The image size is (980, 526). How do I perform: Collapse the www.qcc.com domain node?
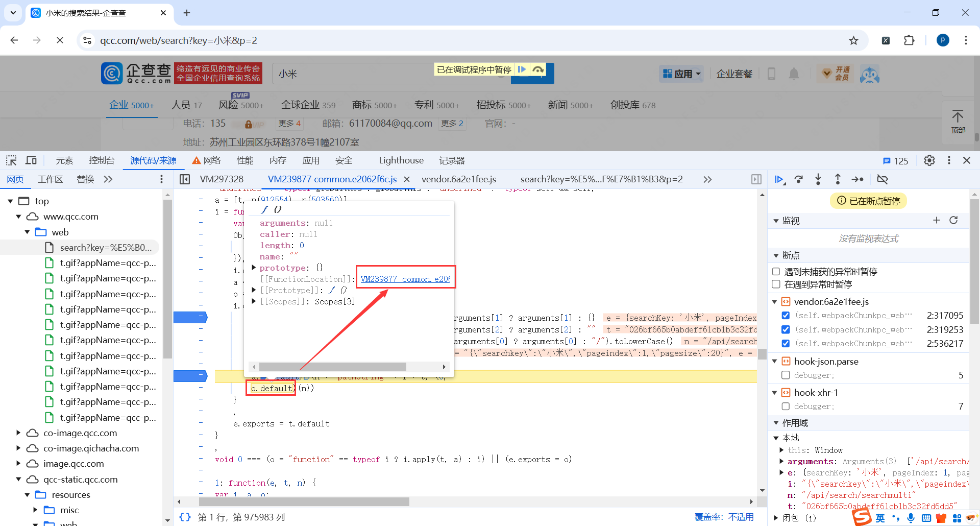18,217
